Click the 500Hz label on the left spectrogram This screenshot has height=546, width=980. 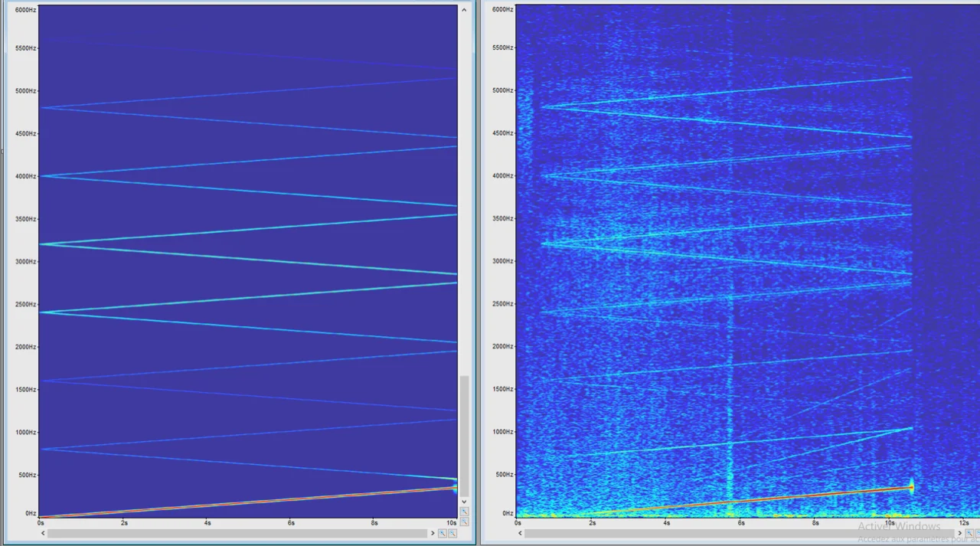coord(27,475)
